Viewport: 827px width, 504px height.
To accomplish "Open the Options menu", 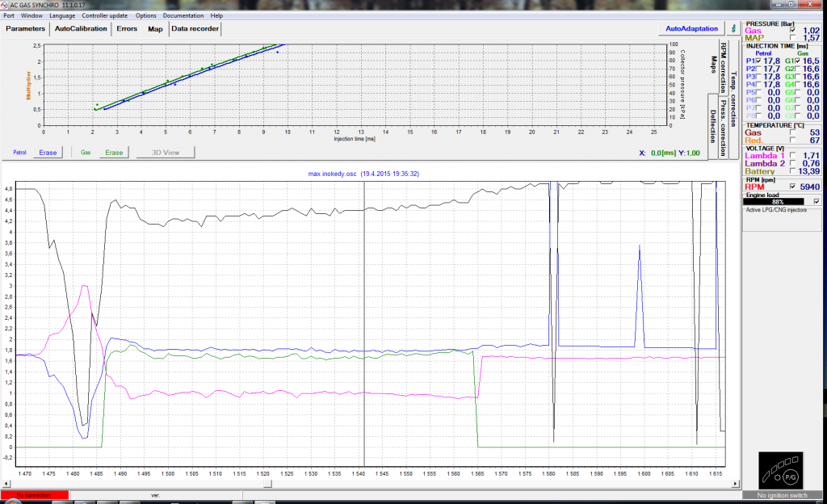I will click(x=146, y=15).
